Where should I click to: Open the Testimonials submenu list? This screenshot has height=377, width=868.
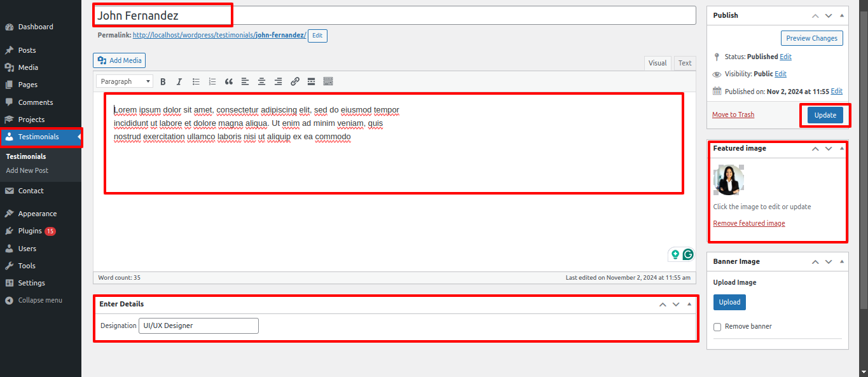click(x=26, y=156)
